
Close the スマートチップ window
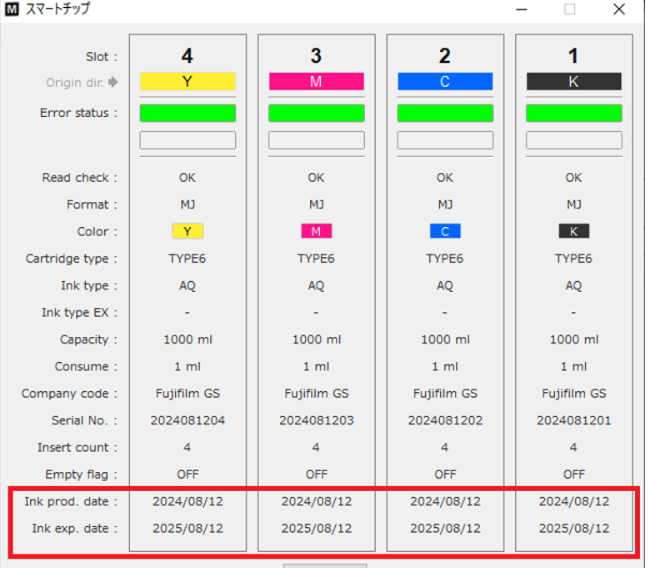(620, 11)
